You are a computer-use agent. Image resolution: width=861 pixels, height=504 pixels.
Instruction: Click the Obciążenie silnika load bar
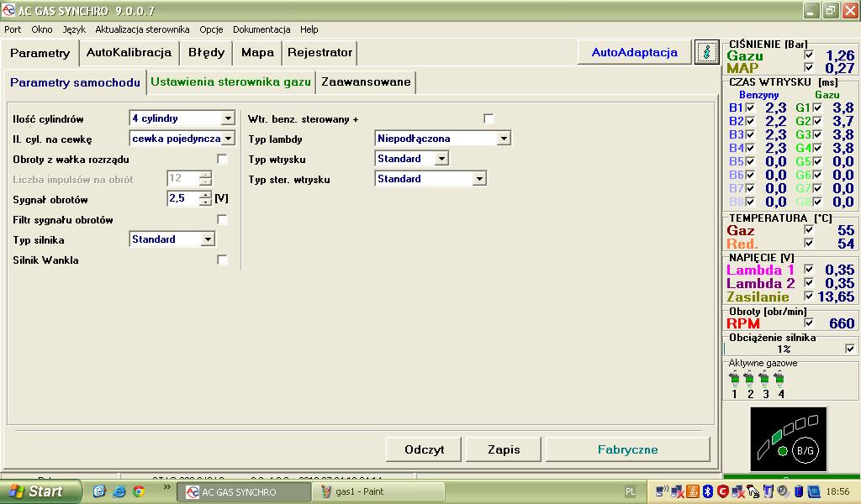(782, 349)
